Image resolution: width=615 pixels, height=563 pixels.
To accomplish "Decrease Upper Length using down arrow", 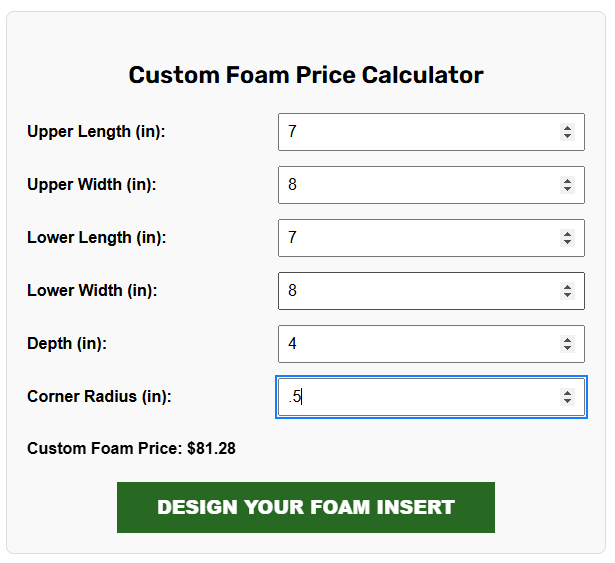I will click(567, 136).
